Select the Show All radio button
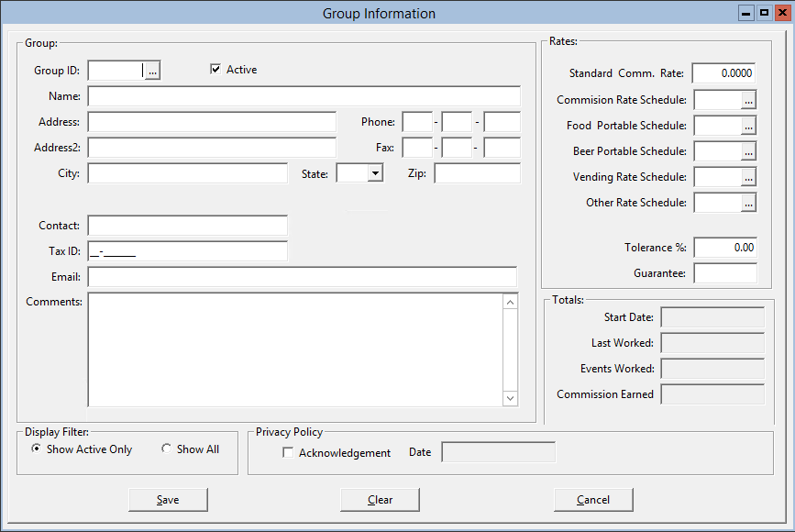 click(167, 449)
